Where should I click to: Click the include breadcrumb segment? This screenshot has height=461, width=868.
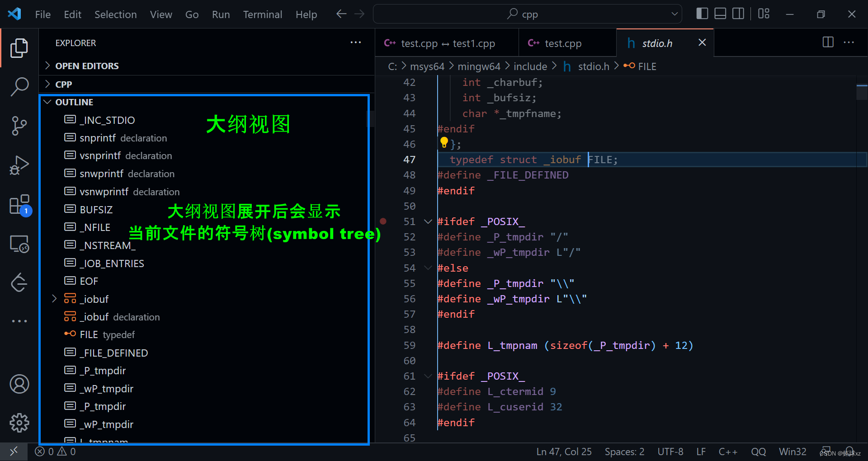pos(530,66)
